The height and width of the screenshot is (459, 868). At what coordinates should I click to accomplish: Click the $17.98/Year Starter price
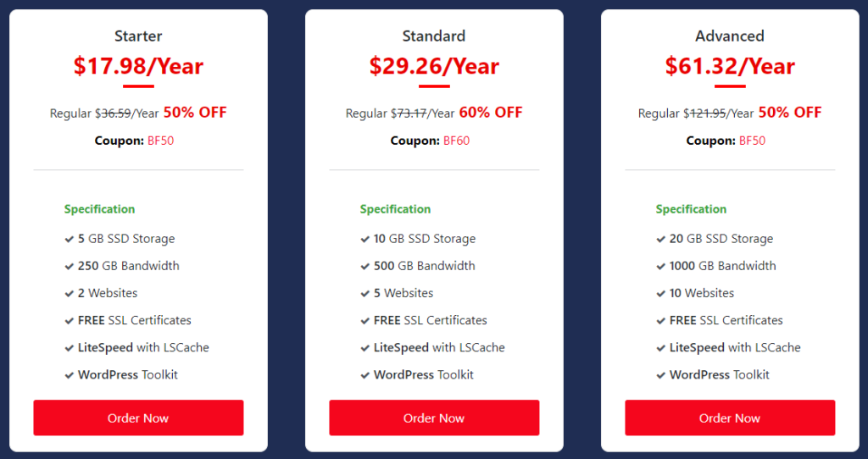[x=138, y=66]
